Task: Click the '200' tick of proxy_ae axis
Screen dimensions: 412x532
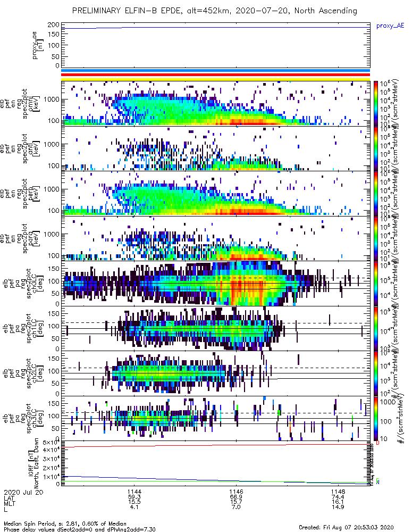Action: point(54,25)
